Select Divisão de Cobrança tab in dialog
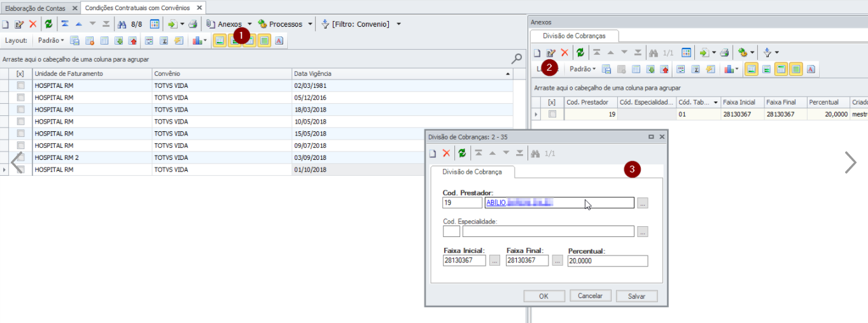Image resolution: width=868 pixels, height=323 pixels. click(x=472, y=172)
